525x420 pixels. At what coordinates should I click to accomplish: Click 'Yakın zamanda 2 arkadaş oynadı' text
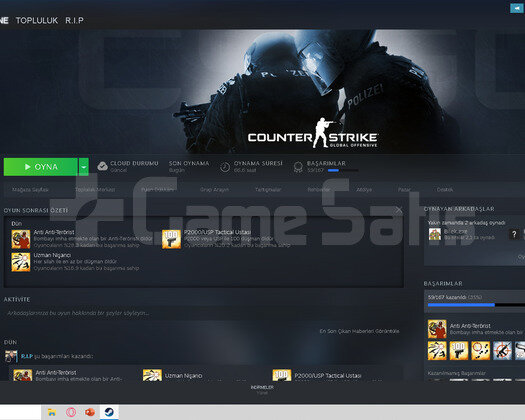466,223
